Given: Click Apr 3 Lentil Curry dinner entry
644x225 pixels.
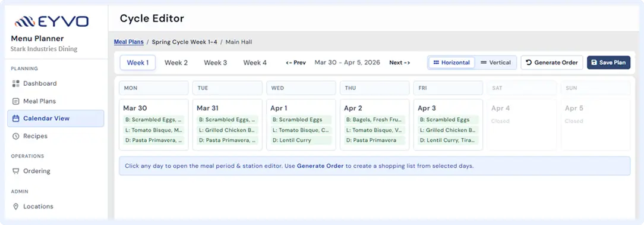Looking at the screenshot, I should (448, 140).
